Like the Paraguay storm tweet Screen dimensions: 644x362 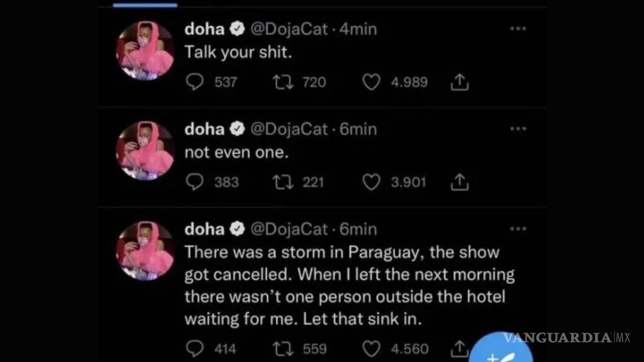pyautogui.click(x=371, y=348)
